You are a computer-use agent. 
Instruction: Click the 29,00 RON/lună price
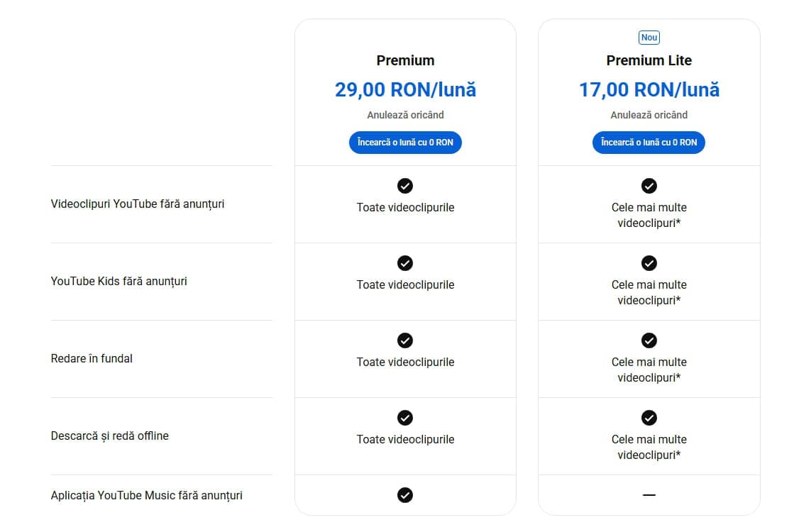[405, 90]
